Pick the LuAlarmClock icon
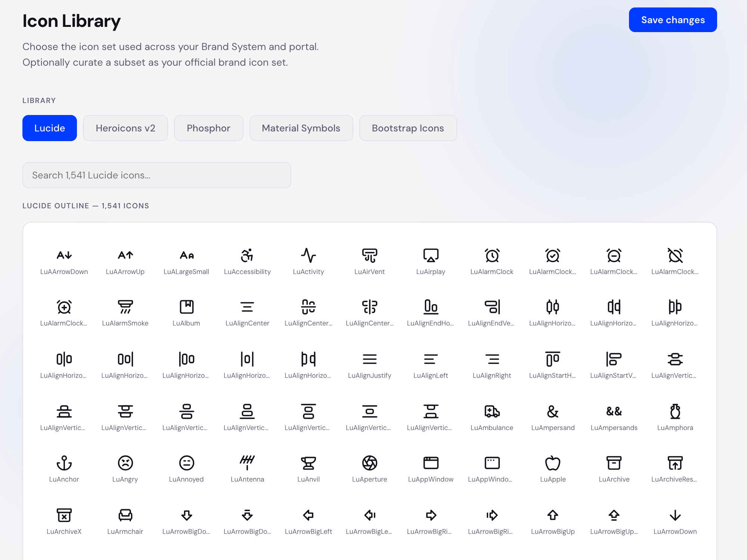The height and width of the screenshot is (560, 747). coord(492,256)
